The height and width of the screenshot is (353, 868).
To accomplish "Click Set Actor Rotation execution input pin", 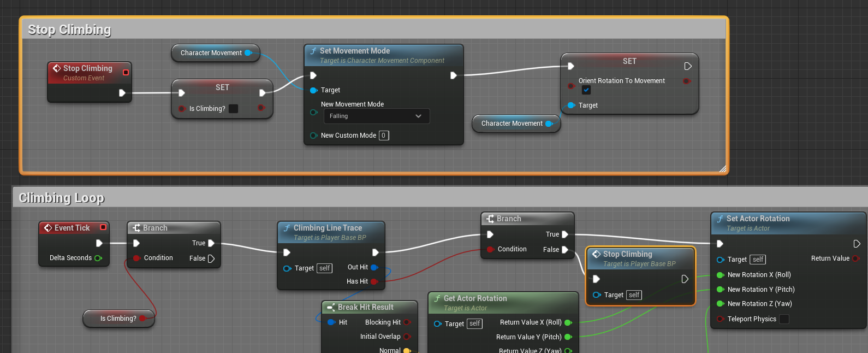I will click(720, 244).
